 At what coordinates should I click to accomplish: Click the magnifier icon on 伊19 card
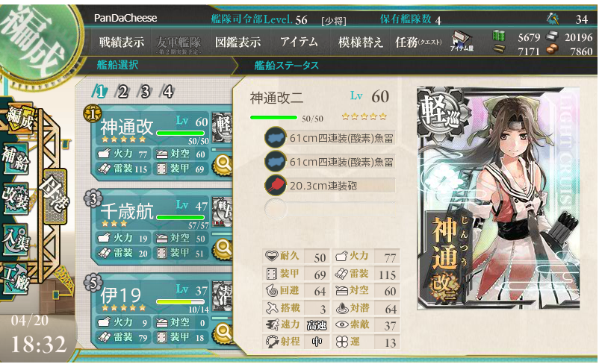[x=223, y=333]
